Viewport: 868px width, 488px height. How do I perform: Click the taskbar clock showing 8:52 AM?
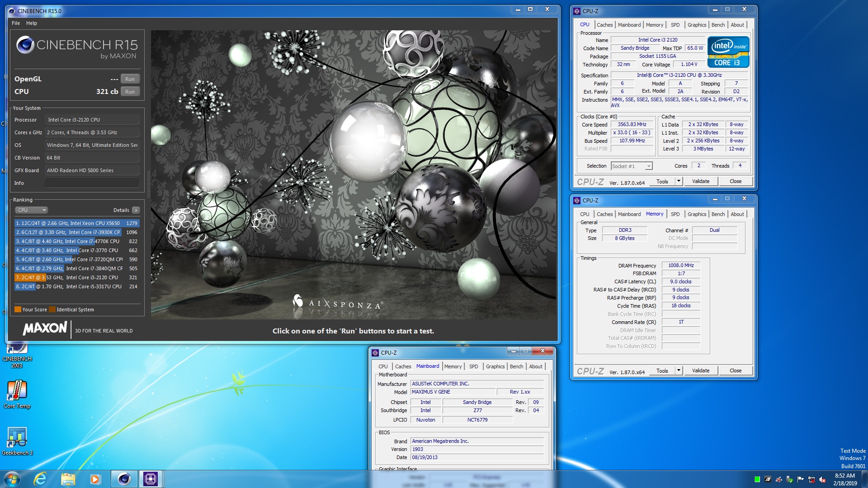pos(845,479)
